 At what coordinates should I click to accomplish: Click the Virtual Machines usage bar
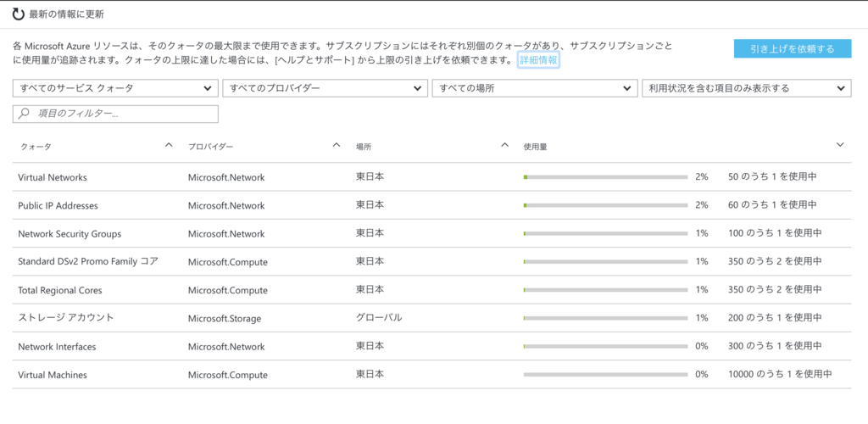[605, 374]
